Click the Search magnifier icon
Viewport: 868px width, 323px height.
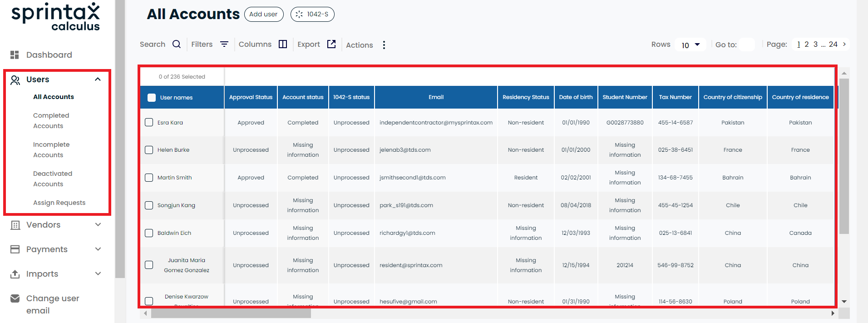click(x=177, y=44)
